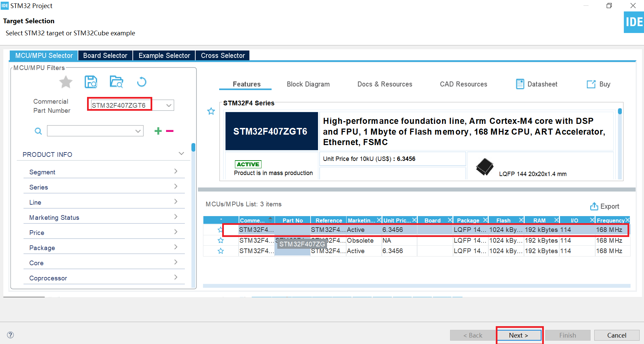644x344 pixels.
Task: Open the Features tab
Action: [247, 84]
